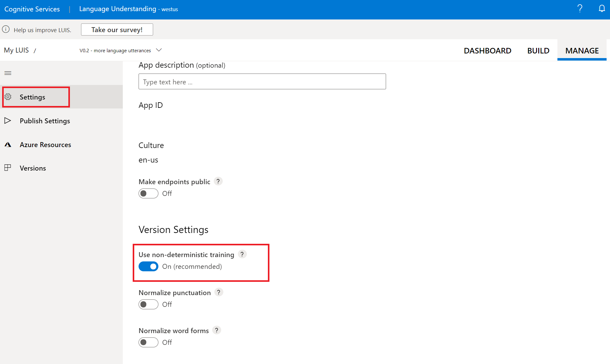Click the App description text field
Image resolution: width=610 pixels, height=364 pixels.
[262, 82]
